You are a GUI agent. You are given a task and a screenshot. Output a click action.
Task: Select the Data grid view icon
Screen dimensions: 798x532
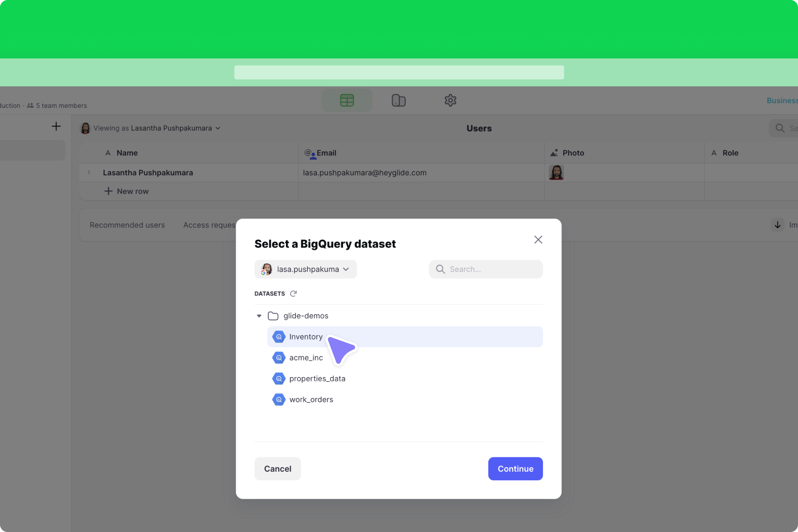click(347, 100)
